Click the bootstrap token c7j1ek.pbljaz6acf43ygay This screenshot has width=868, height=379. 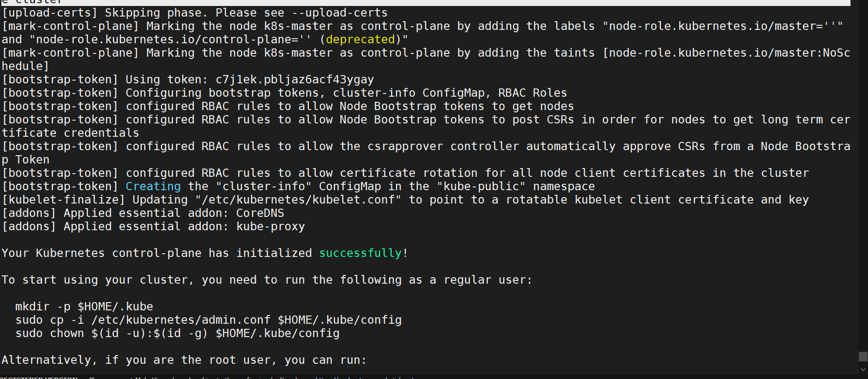295,80
